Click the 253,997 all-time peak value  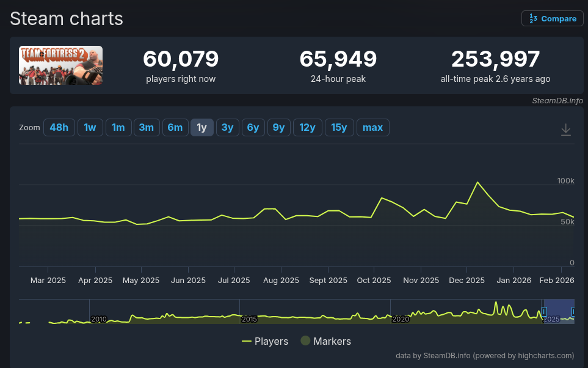495,59
